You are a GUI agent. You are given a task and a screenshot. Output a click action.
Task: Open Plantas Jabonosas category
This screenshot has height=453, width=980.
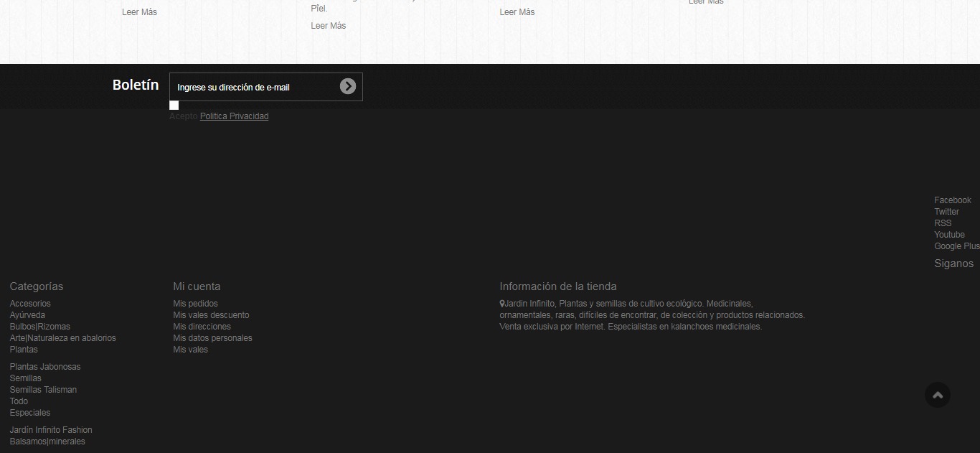tap(45, 367)
